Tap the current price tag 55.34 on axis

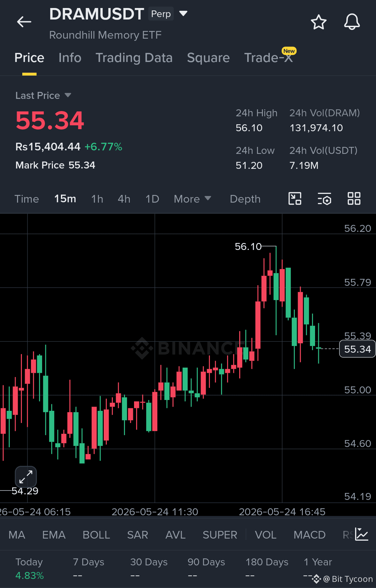click(357, 349)
